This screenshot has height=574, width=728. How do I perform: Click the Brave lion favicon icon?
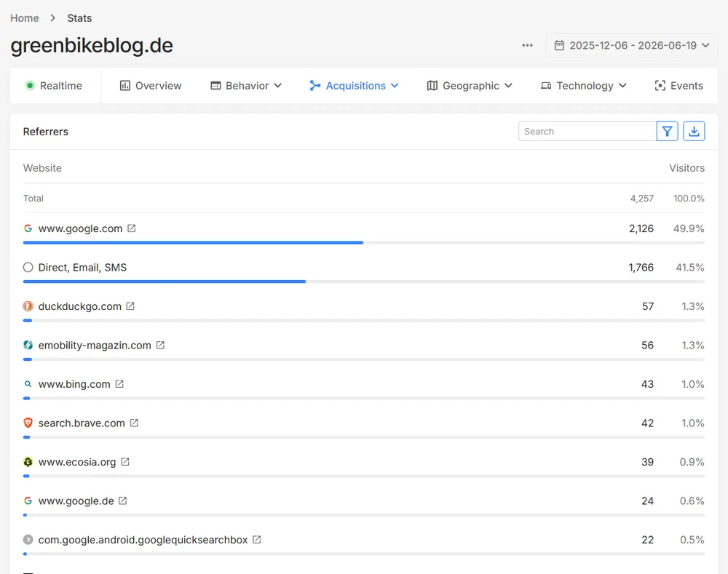(x=28, y=423)
